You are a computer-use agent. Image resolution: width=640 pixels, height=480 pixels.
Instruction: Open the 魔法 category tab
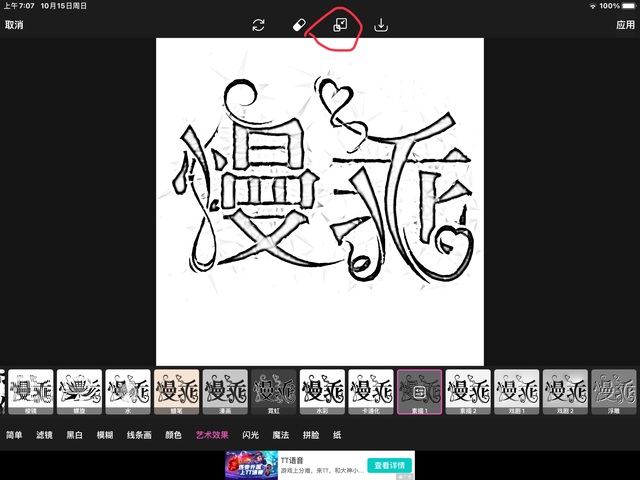[281, 435]
